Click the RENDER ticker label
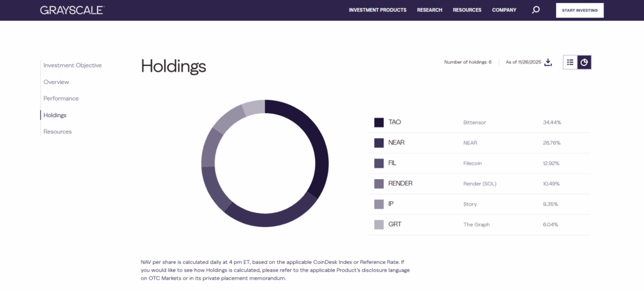The height and width of the screenshot is (291, 644). click(400, 184)
